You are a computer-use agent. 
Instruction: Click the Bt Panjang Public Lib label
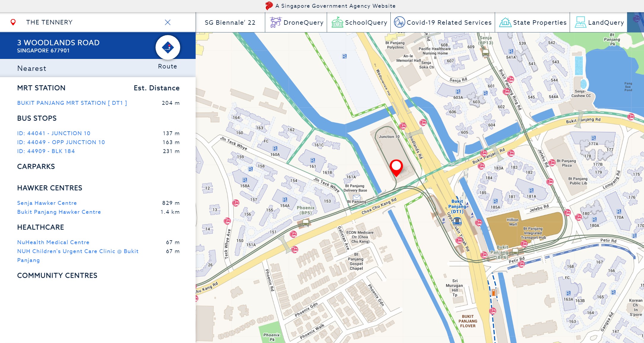point(578,181)
